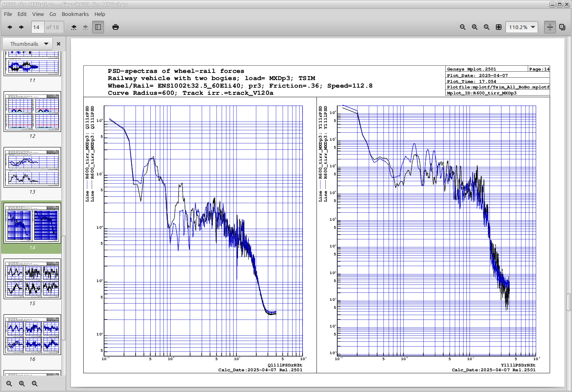The height and width of the screenshot is (392, 572).
Task: Open the View menu
Action: (x=38, y=14)
